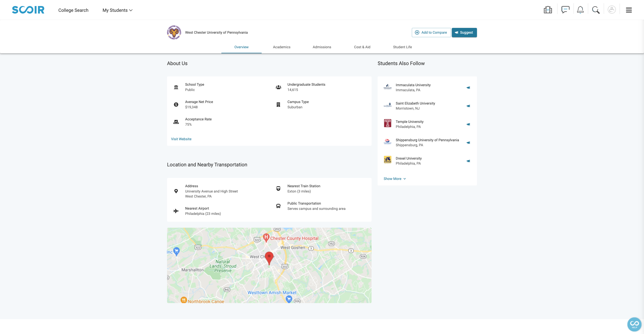Viewport: 644px width, 334px height.
Task: Click the Scoir logo
Action: (x=28, y=10)
